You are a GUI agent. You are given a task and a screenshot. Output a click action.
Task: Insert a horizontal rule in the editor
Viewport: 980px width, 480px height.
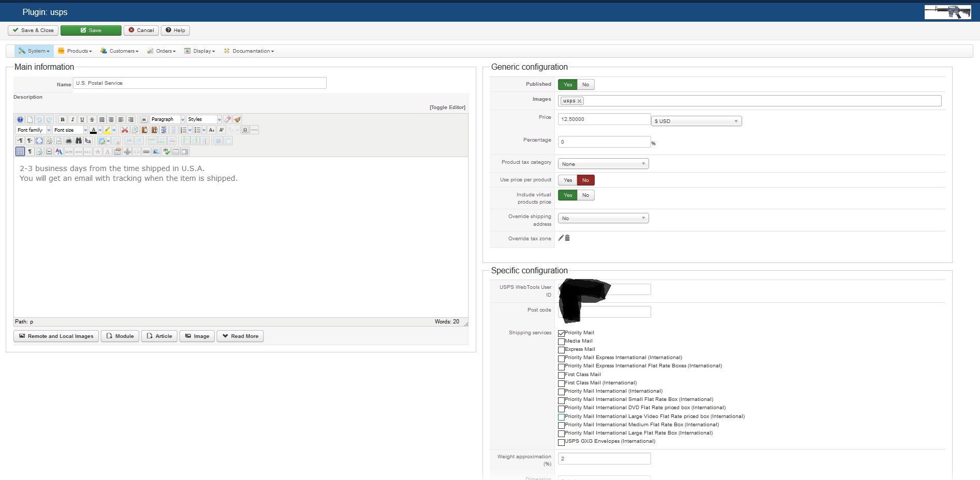pos(254,130)
